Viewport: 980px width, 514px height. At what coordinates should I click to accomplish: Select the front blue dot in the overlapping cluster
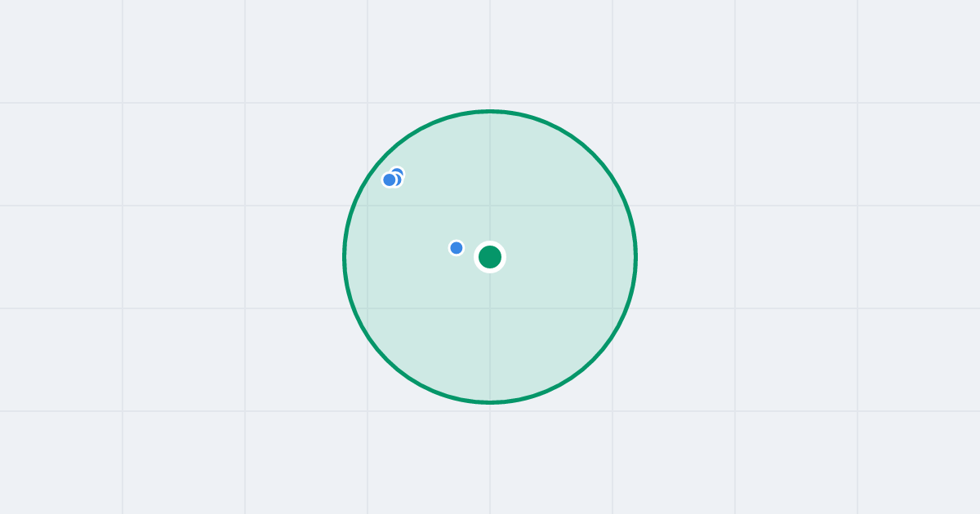(390, 179)
